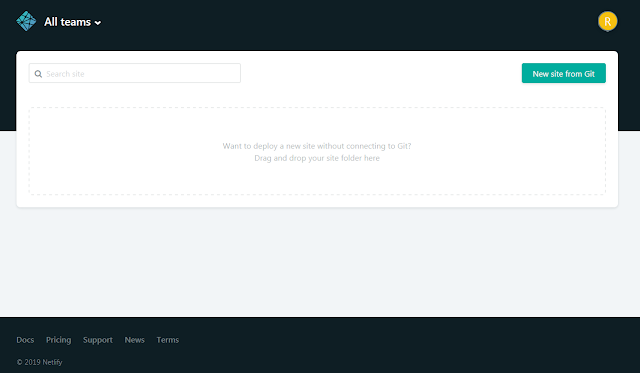
Task: Open the All teams dropdown
Action: click(x=73, y=22)
